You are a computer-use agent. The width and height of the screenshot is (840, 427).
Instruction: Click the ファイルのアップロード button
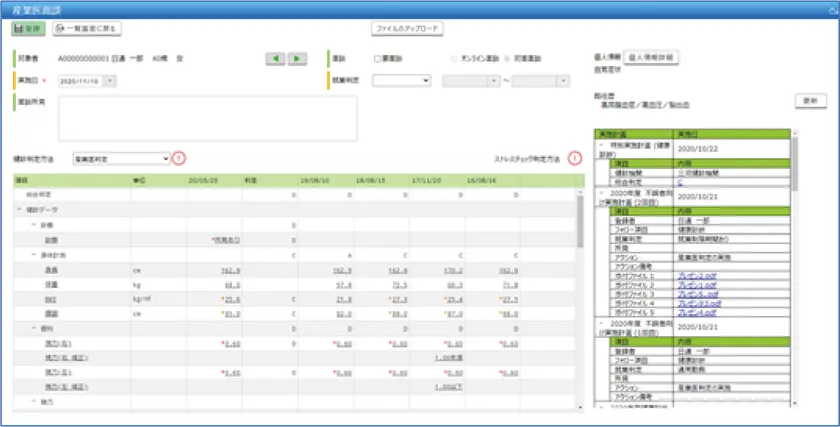tap(407, 29)
